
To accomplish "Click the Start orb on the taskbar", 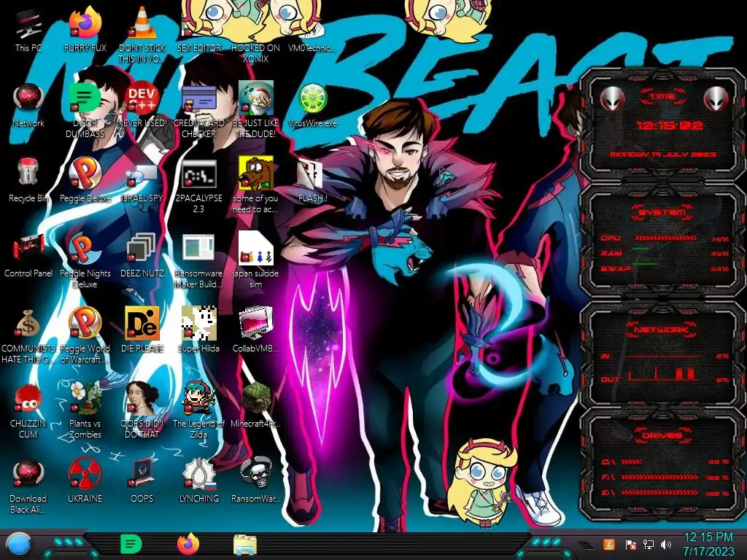I will [18, 544].
